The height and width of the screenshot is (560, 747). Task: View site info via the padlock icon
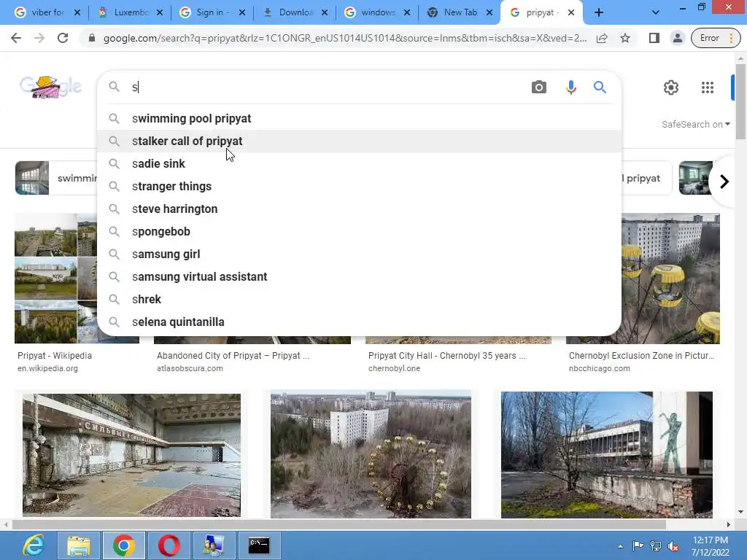click(x=91, y=38)
